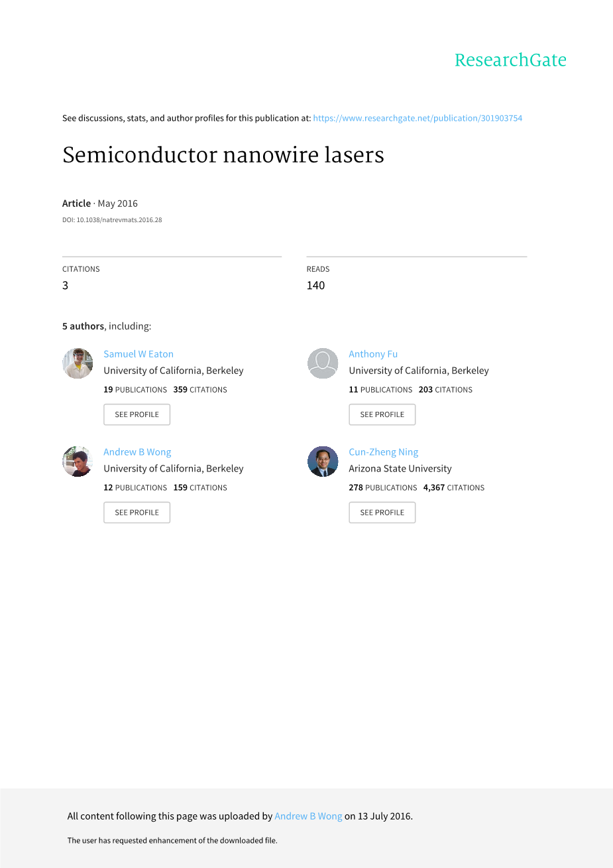Click the title Semiconductor nanowire lasers
This screenshot has width=613, height=868.
pyautogui.click(x=223, y=155)
